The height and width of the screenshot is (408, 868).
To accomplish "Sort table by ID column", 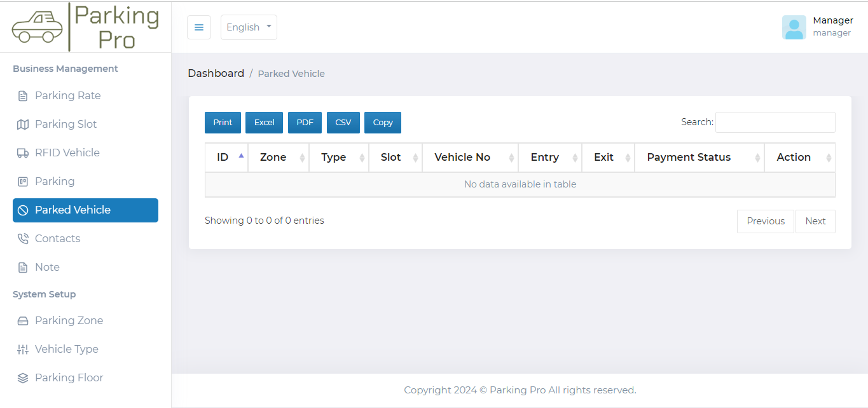I will tap(226, 158).
